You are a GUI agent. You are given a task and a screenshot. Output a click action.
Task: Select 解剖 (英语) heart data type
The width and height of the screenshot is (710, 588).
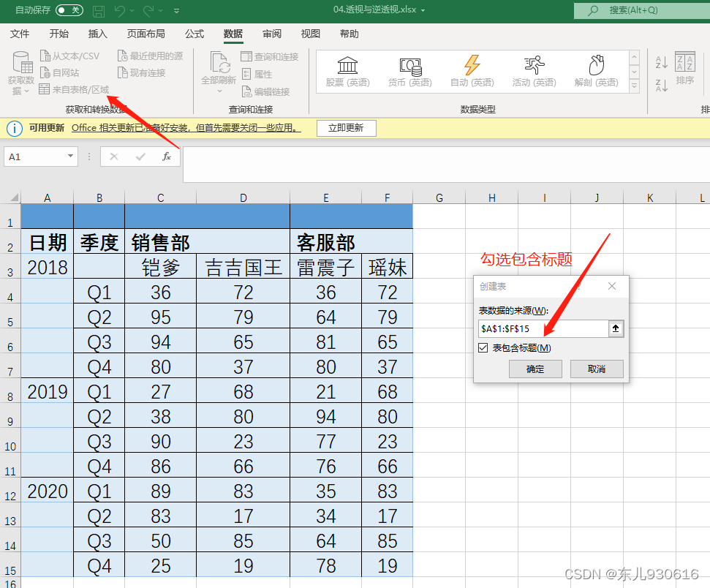(597, 72)
